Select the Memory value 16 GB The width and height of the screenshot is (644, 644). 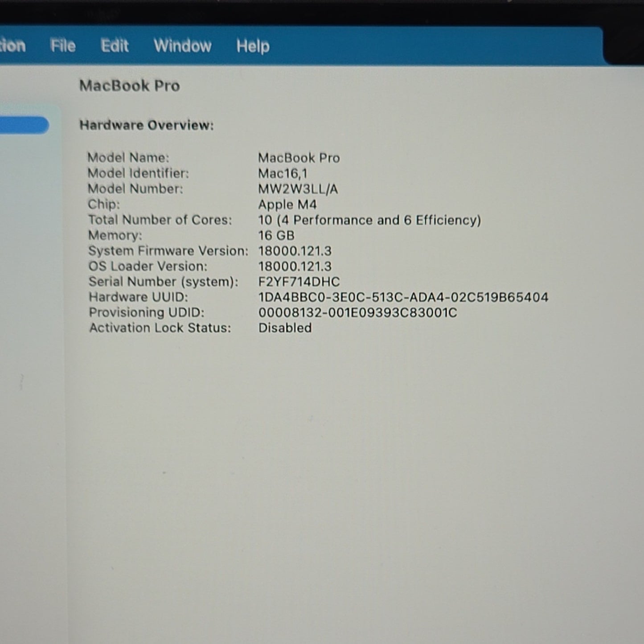pos(276,235)
